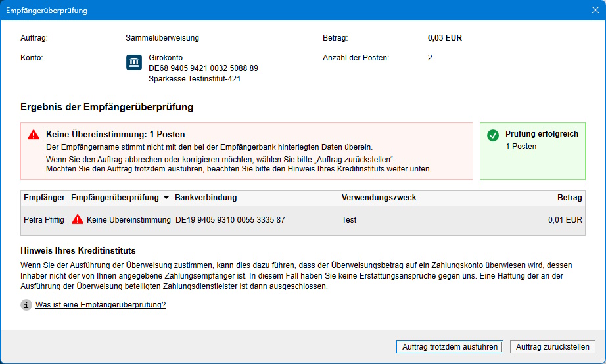Sort by the Empfänger column header
Screen dimensions: 606x364
coord(44,198)
